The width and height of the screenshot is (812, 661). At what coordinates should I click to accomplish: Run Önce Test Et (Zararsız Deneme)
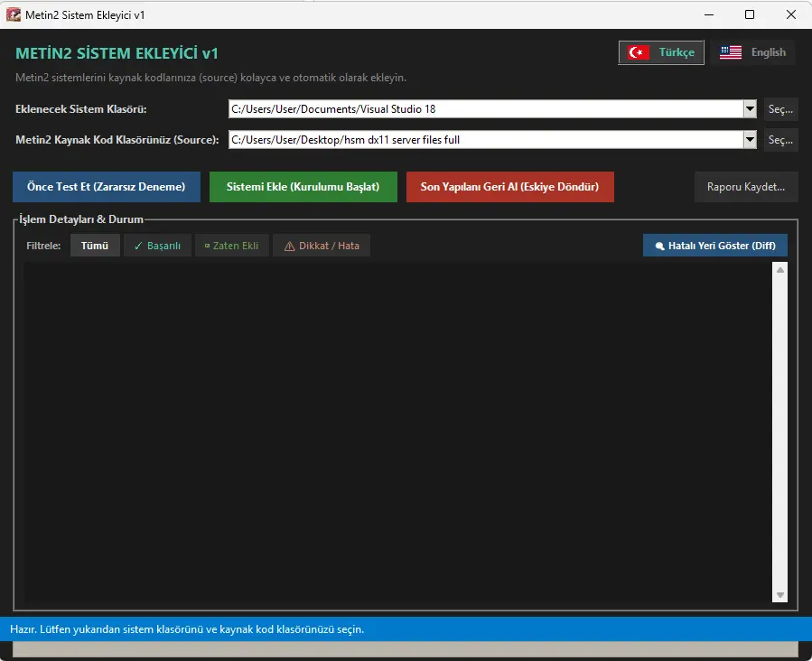coord(107,187)
